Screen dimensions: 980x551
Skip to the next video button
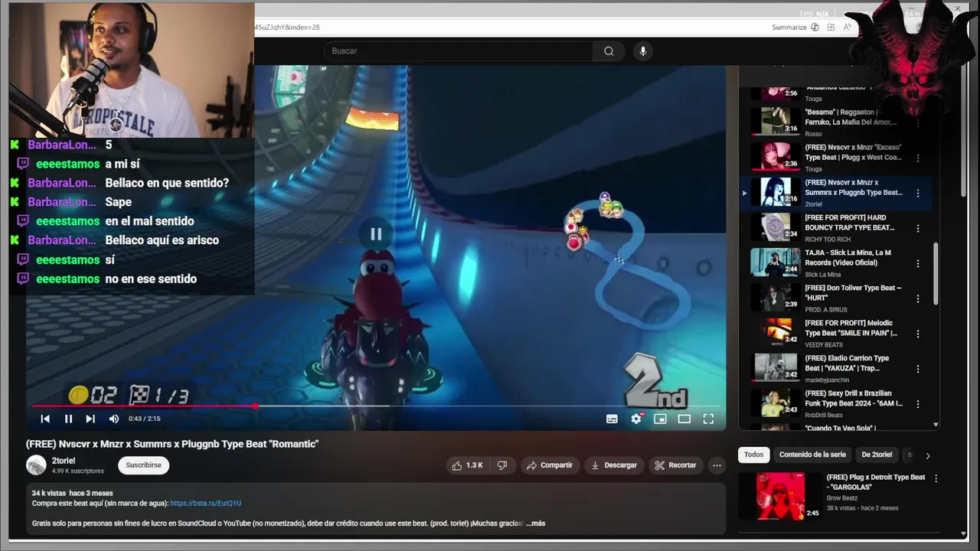(x=90, y=419)
